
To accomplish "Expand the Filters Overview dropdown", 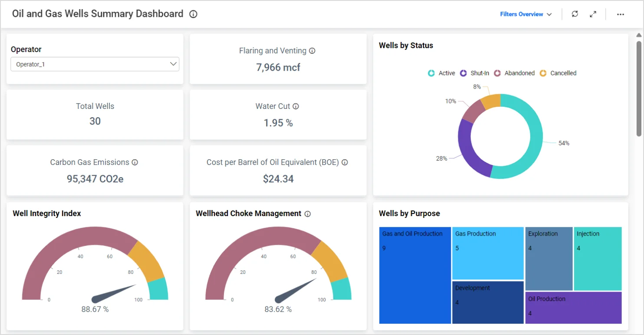I will (x=526, y=14).
